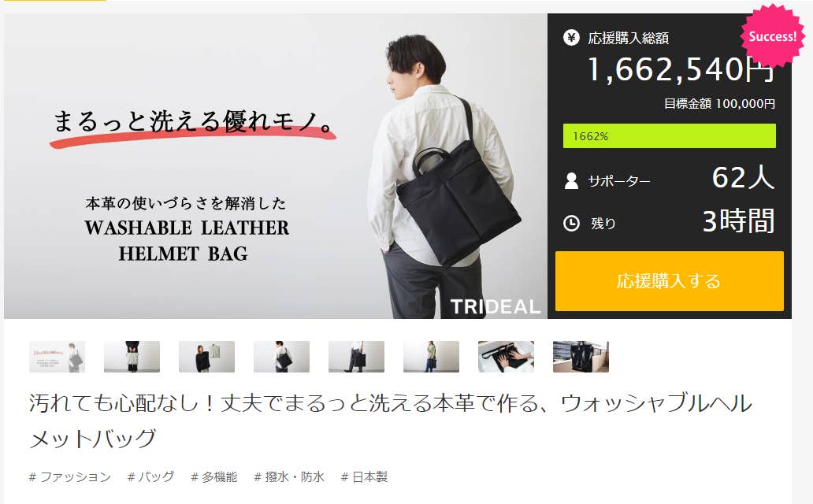Open the #多機能 tag
Image resolution: width=813 pixels, height=504 pixels.
[x=214, y=477]
